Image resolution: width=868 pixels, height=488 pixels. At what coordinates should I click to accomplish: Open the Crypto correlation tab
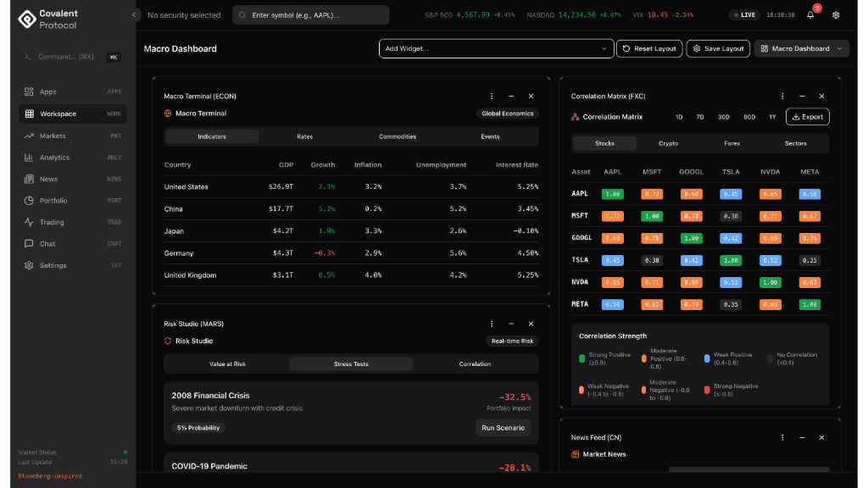coord(669,143)
